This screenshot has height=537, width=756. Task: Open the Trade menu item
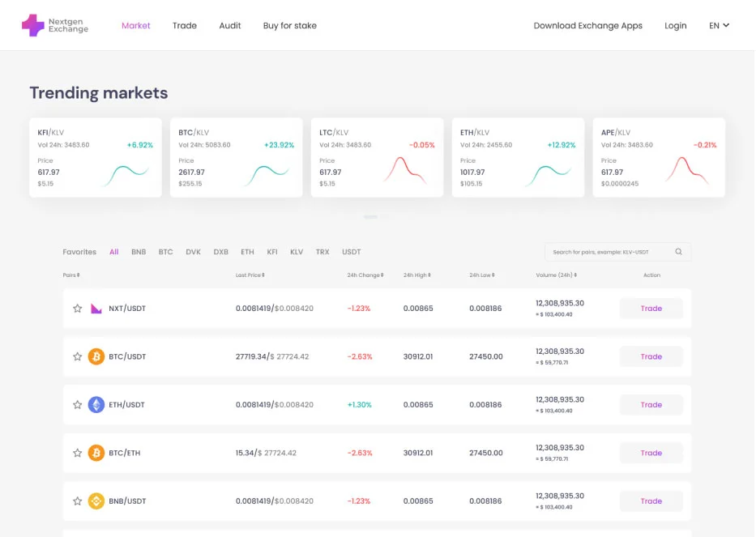185,26
